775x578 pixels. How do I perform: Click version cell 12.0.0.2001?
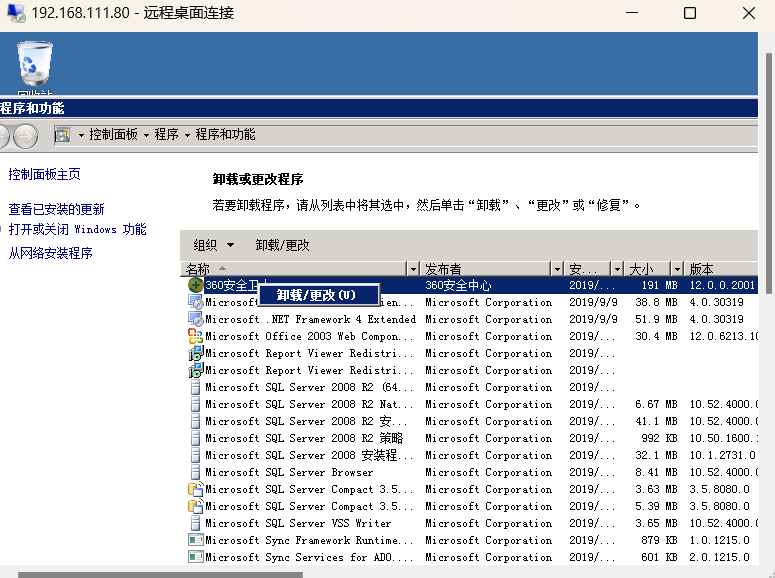(x=722, y=285)
